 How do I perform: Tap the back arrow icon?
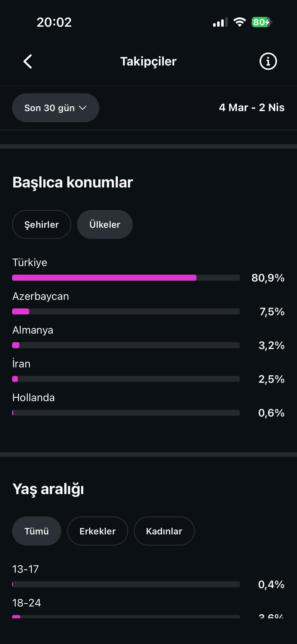28,61
